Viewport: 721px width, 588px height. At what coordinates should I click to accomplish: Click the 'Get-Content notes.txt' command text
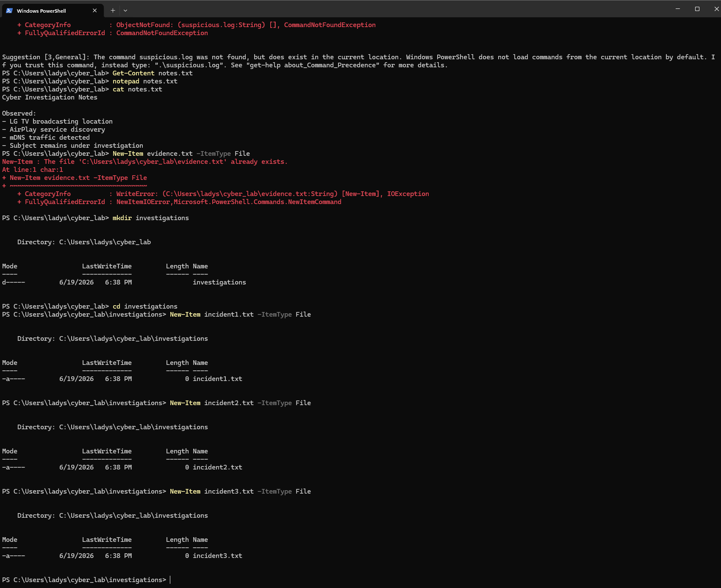(x=153, y=73)
